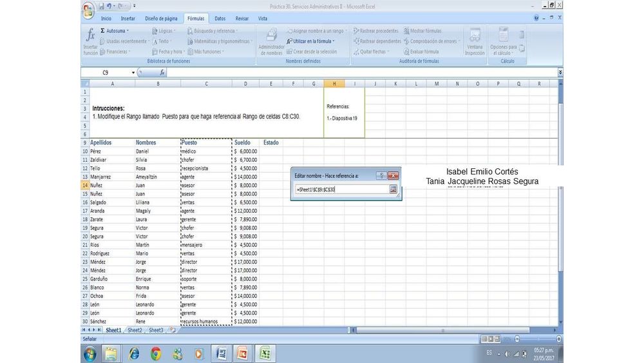Open Google Chrome from the taskbar
This screenshot has width=644, height=363.
[156, 353]
